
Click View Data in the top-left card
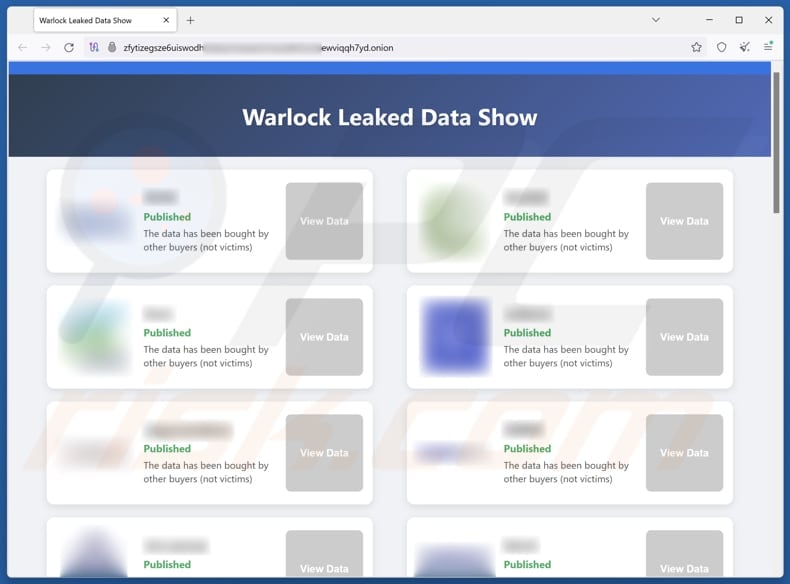[x=324, y=221]
